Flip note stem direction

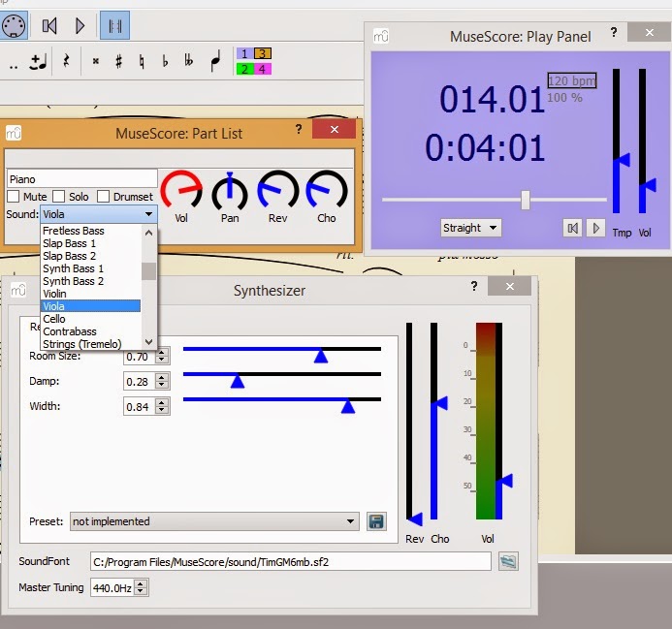(215, 61)
